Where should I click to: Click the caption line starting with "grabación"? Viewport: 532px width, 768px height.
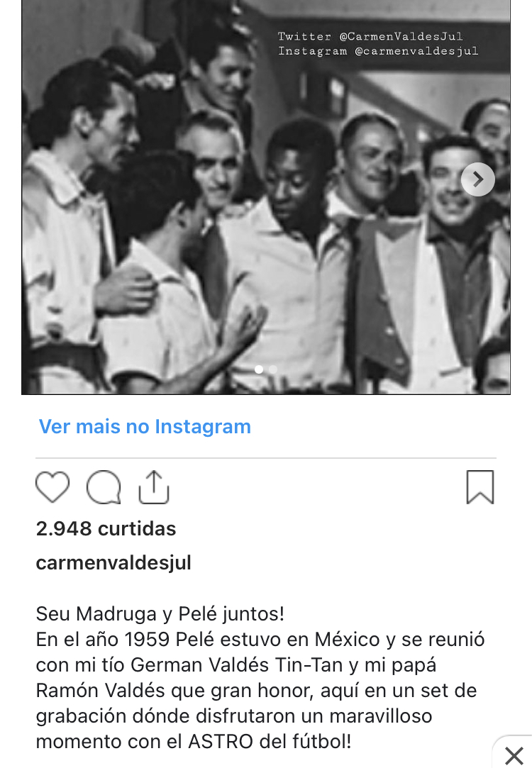click(234, 716)
